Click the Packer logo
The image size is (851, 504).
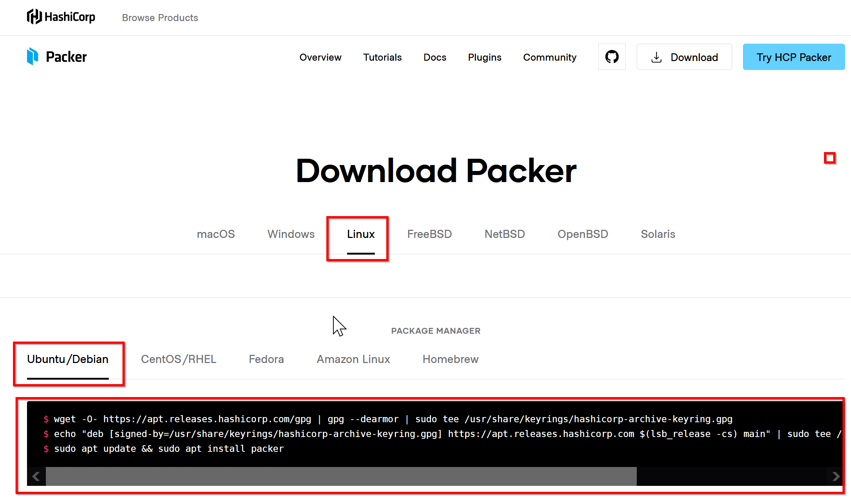[57, 57]
